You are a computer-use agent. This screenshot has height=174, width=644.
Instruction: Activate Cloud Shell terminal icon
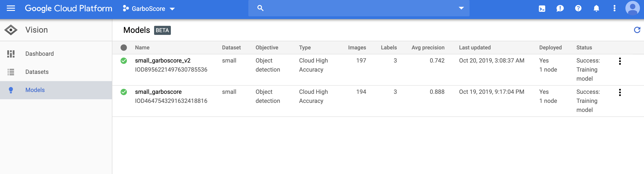coord(542,9)
